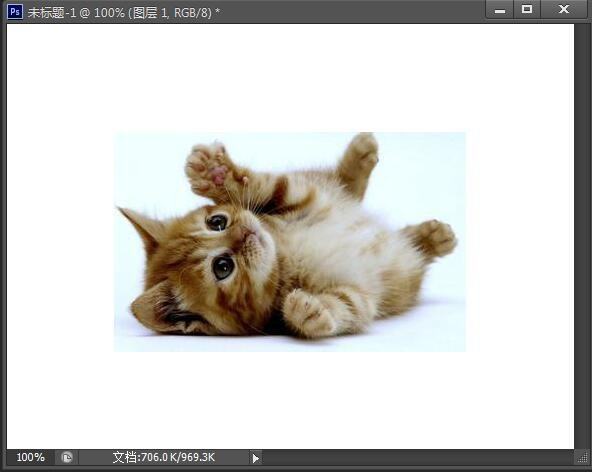Click the 未标题-1 @ 100% title bar text
Viewport: 592px width, 472px height.
pyautogui.click(x=123, y=12)
